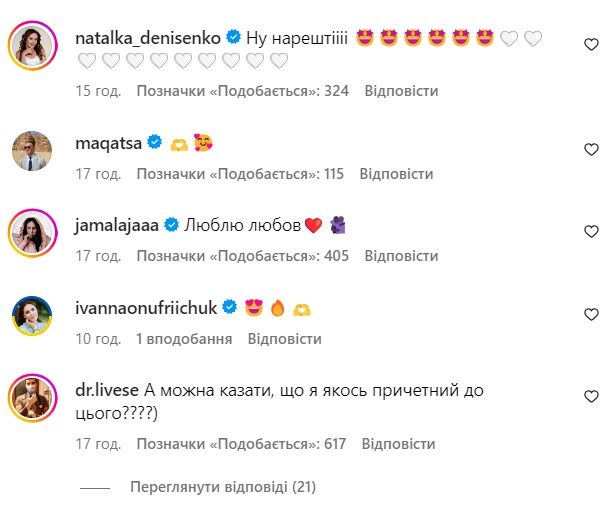Like dr.livese's comment with heart icon
613x517 pixels.
pos(591,397)
